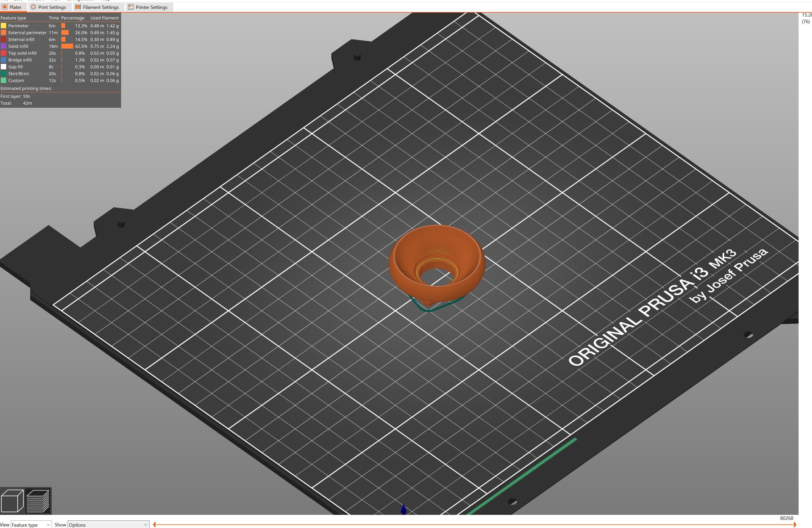Image resolution: width=812 pixels, height=528 pixels.
Task: Toggle Skirt/Brim green swatch
Action: click(3, 73)
